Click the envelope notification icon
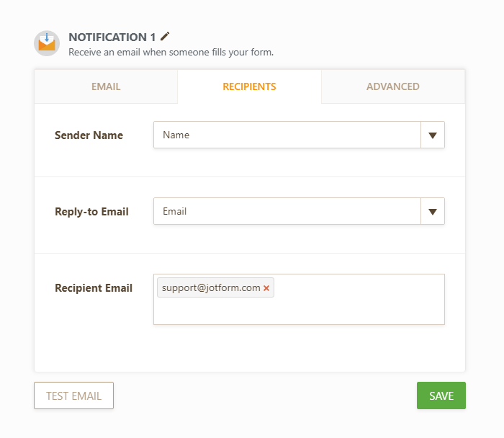This screenshot has width=504, height=438. (47, 43)
